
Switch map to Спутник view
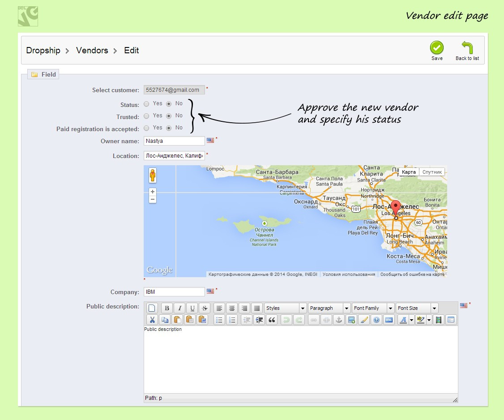click(x=432, y=172)
